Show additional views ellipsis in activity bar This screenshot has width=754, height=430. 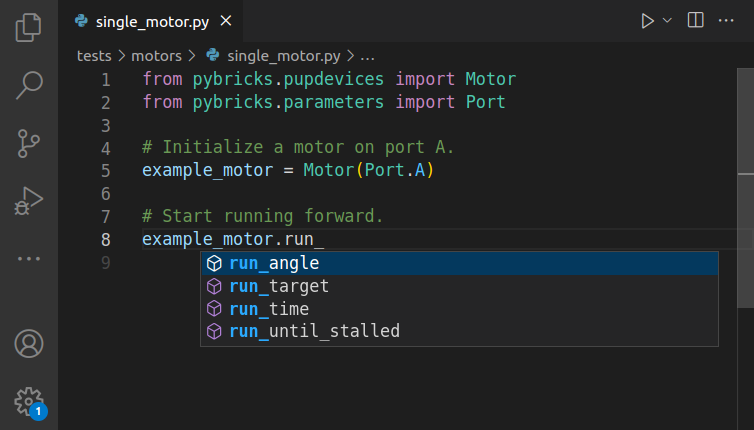(x=28, y=259)
